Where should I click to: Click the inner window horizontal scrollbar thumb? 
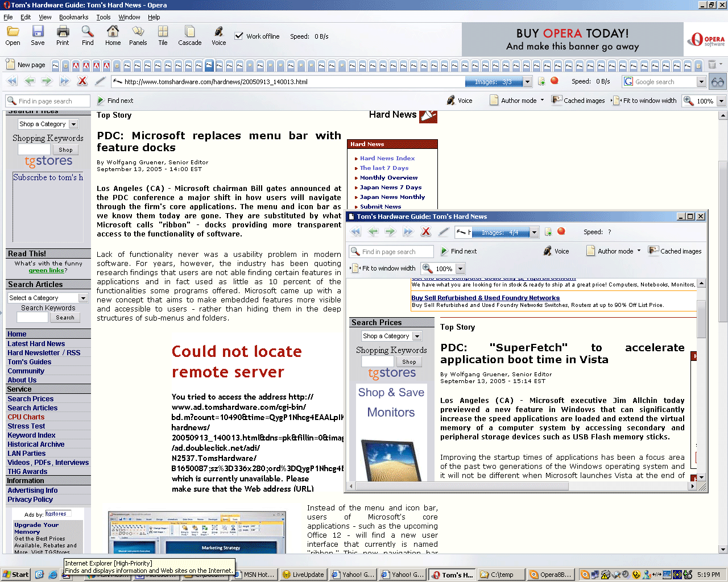(463, 486)
